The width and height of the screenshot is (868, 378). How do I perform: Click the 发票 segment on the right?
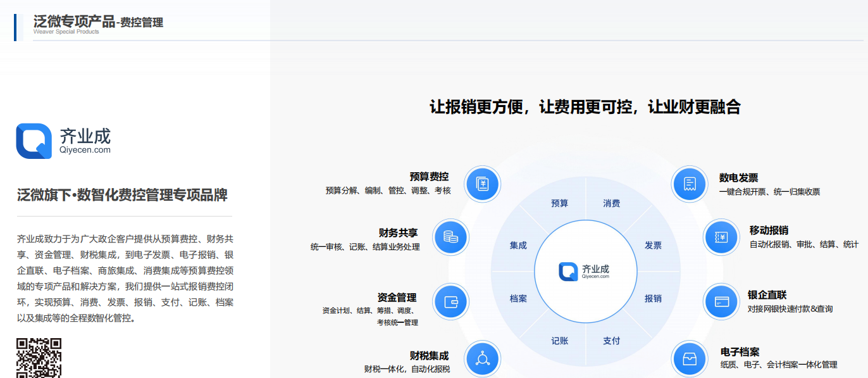click(x=654, y=246)
